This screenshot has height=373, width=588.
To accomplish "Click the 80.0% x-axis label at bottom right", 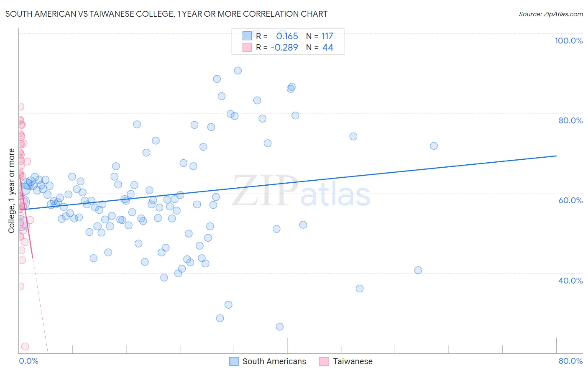I will coord(570,361).
